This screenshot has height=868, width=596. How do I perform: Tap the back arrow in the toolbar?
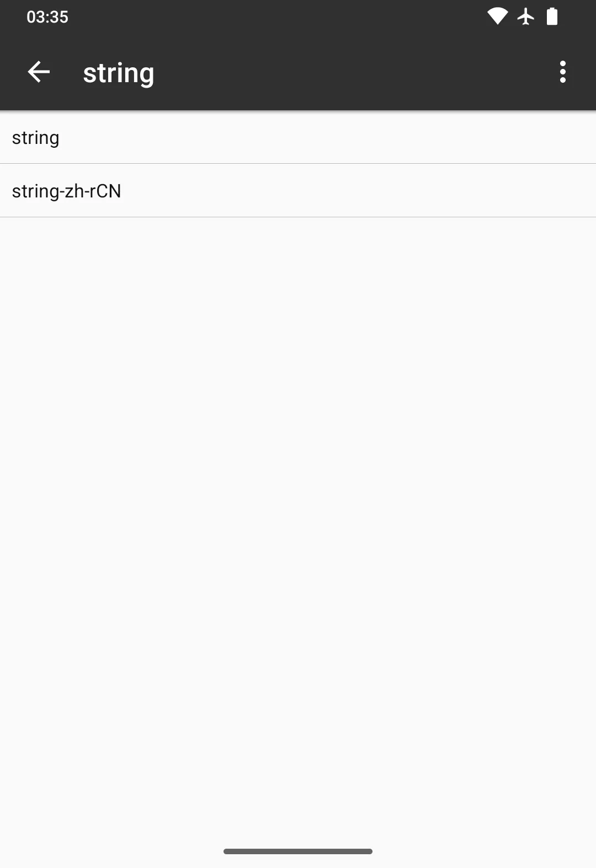click(39, 72)
